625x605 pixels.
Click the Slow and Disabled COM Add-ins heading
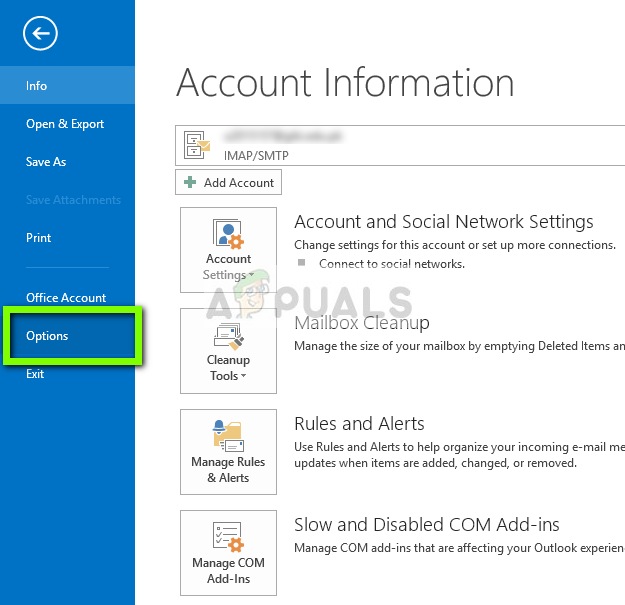coord(426,524)
